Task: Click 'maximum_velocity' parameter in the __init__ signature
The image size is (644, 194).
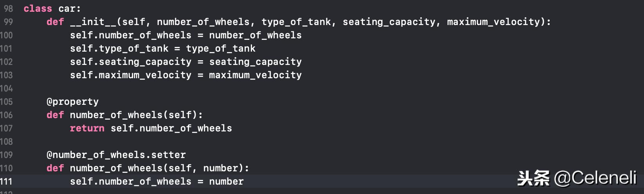Action: 493,22
